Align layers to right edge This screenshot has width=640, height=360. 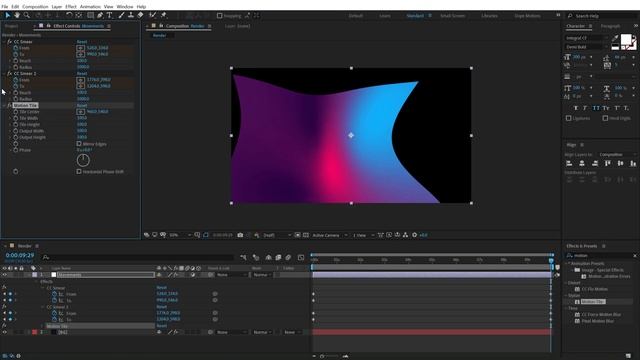tap(595, 163)
